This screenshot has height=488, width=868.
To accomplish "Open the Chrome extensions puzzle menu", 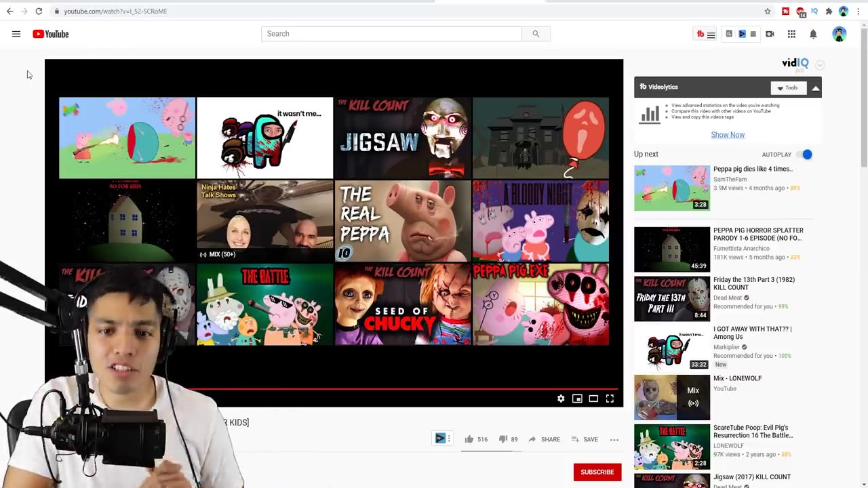I will click(829, 11).
